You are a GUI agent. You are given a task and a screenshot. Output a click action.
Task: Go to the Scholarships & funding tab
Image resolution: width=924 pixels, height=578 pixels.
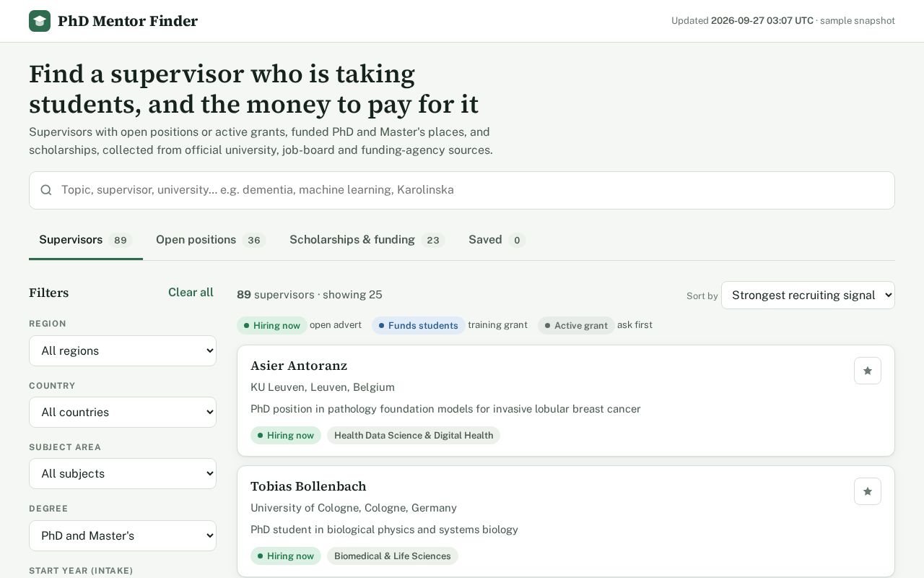[367, 240]
